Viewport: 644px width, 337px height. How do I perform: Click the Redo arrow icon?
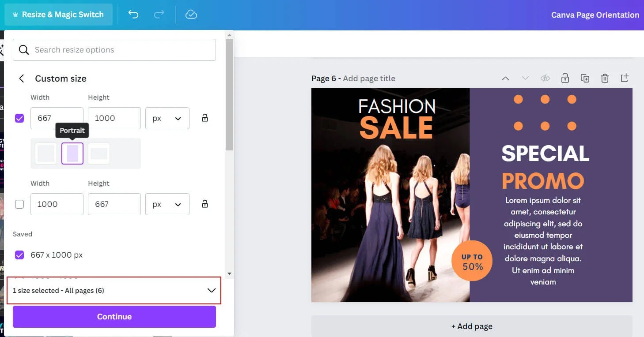click(159, 15)
